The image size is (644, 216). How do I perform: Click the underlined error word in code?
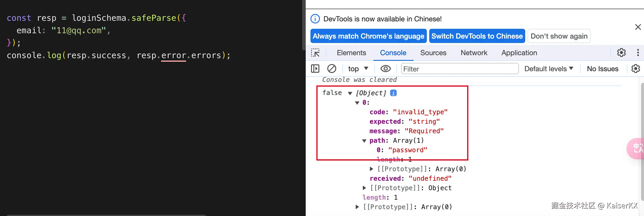pyautogui.click(x=174, y=55)
